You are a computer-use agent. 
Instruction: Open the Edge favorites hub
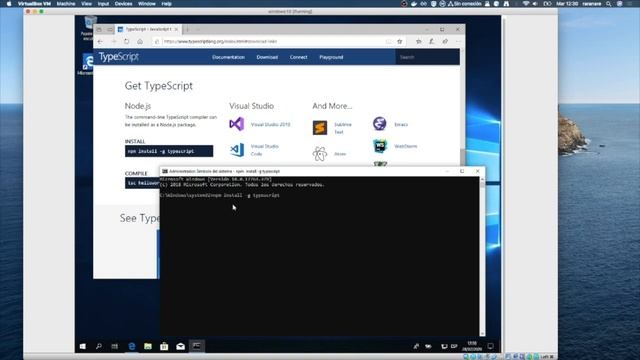click(418, 42)
